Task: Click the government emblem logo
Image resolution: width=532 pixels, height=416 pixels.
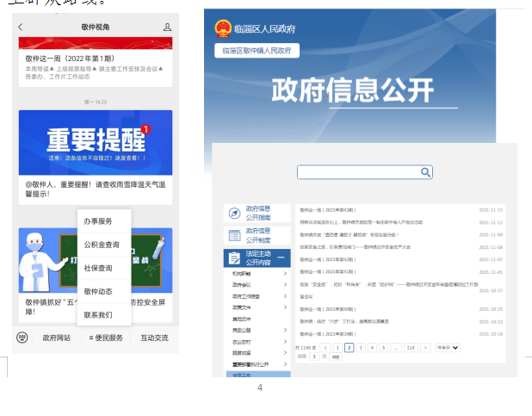Action: tap(223, 29)
